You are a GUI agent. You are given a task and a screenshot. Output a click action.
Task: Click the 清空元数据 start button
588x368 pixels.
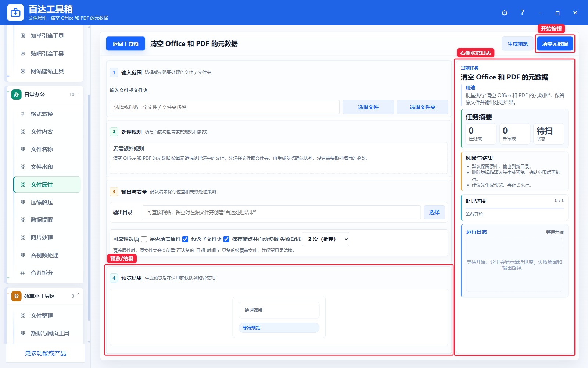pyautogui.click(x=555, y=44)
